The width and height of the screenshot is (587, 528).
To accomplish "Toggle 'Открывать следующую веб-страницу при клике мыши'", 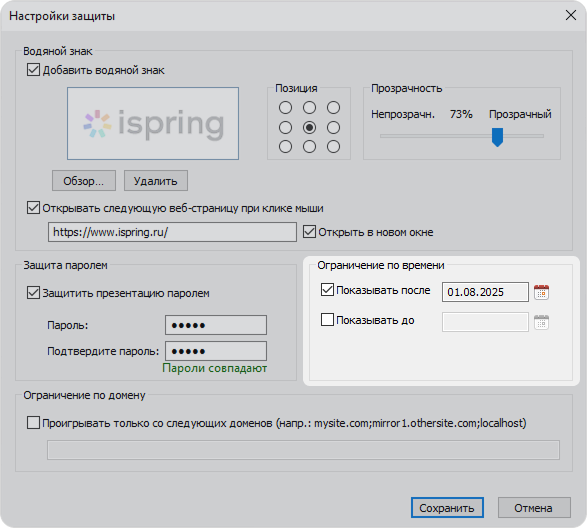I will click(33, 207).
